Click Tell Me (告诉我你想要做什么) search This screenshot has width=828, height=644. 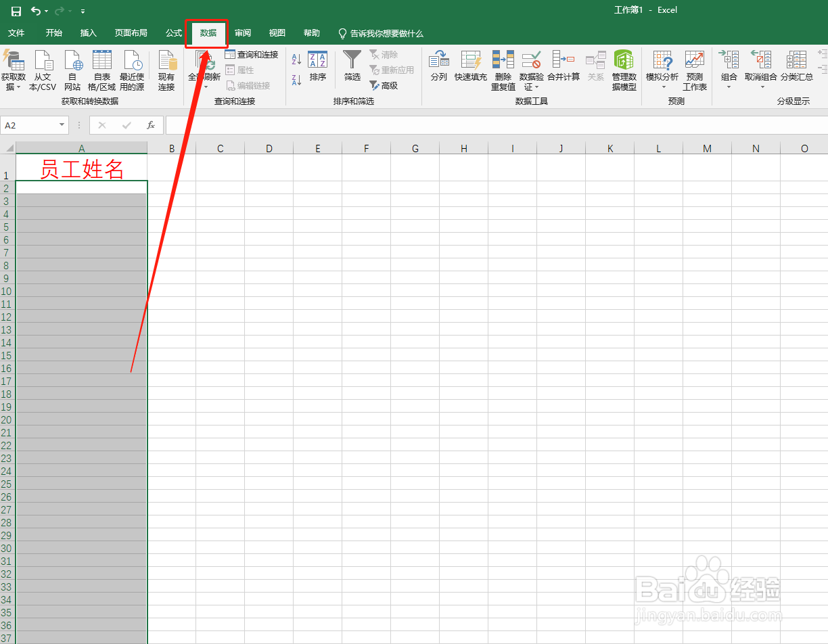pos(381,33)
